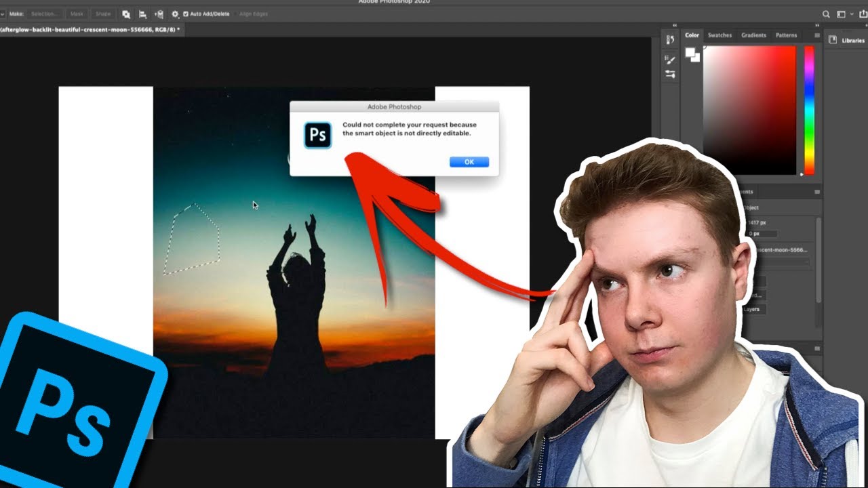Click the Make Mask button

(x=77, y=14)
